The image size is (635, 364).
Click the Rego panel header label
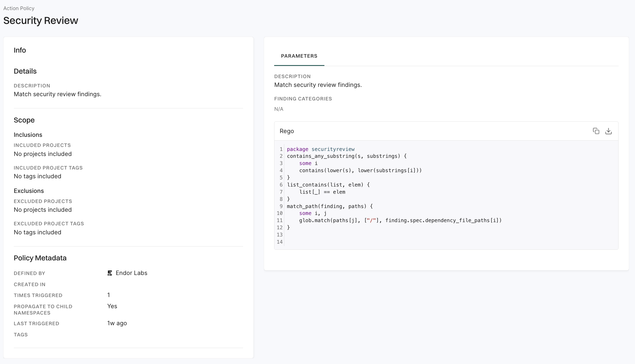tap(287, 131)
